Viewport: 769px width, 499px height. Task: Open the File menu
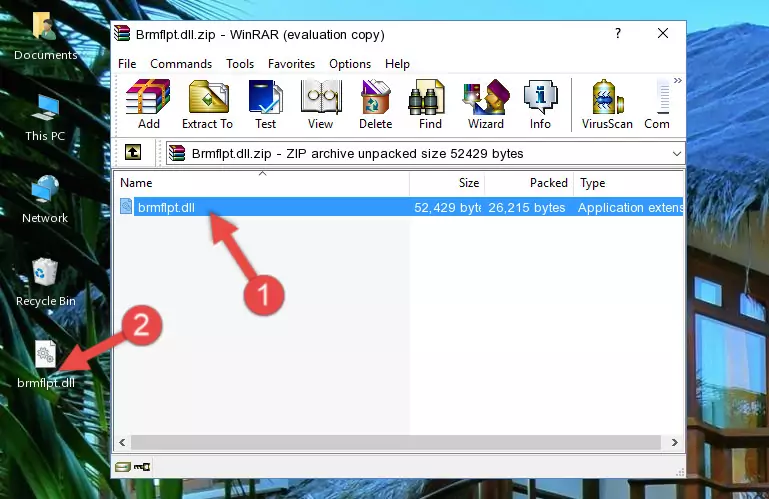(x=127, y=64)
